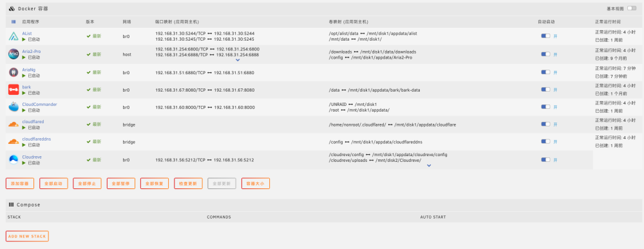
Task: Click the /mnt/disk1/appdata/bark/bark-data volume path
Action: point(384,90)
